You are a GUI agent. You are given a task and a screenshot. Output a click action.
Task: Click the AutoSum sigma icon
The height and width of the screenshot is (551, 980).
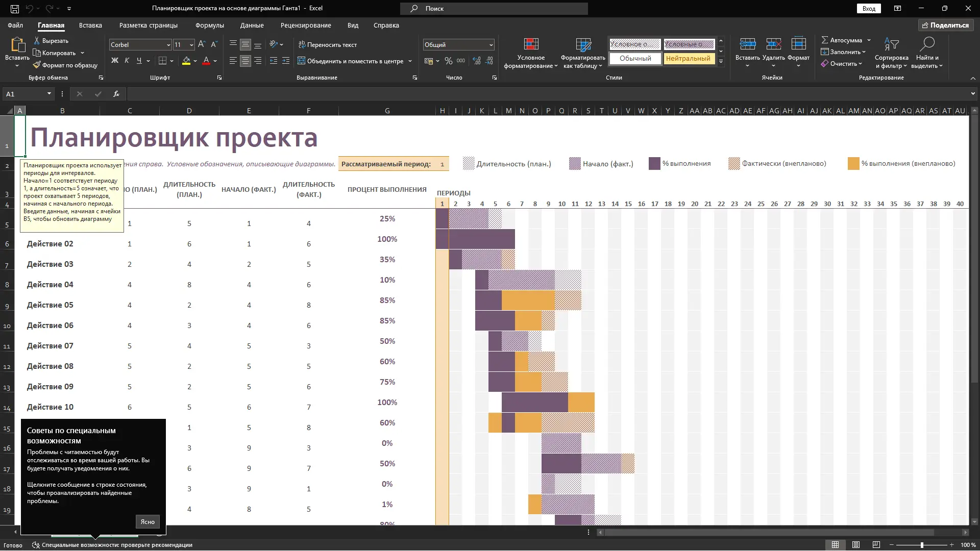coord(825,40)
